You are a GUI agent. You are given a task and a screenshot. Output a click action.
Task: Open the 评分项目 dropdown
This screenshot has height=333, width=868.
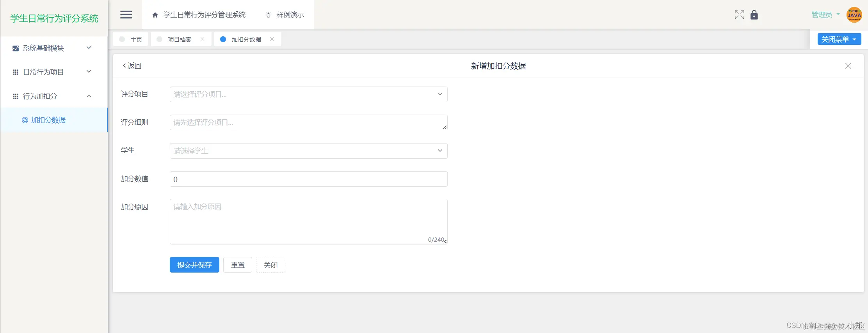(x=308, y=94)
